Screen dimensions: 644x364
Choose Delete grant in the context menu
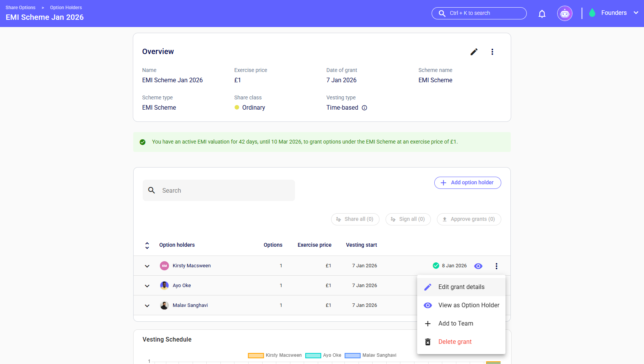pos(455,342)
